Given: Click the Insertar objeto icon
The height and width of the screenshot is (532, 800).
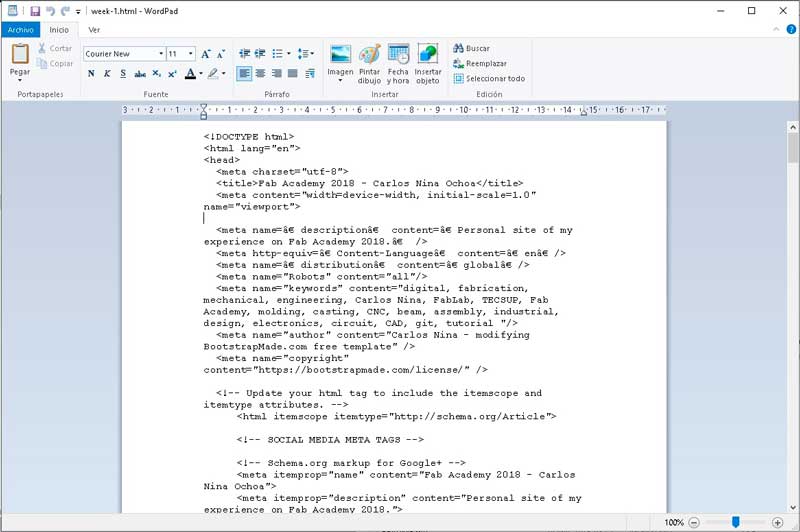Looking at the screenshot, I should [x=428, y=63].
